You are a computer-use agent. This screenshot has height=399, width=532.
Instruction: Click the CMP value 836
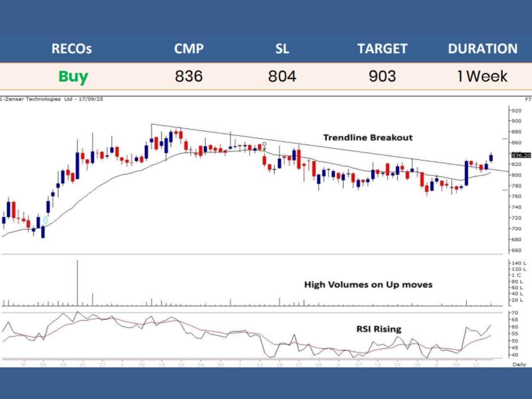point(188,76)
